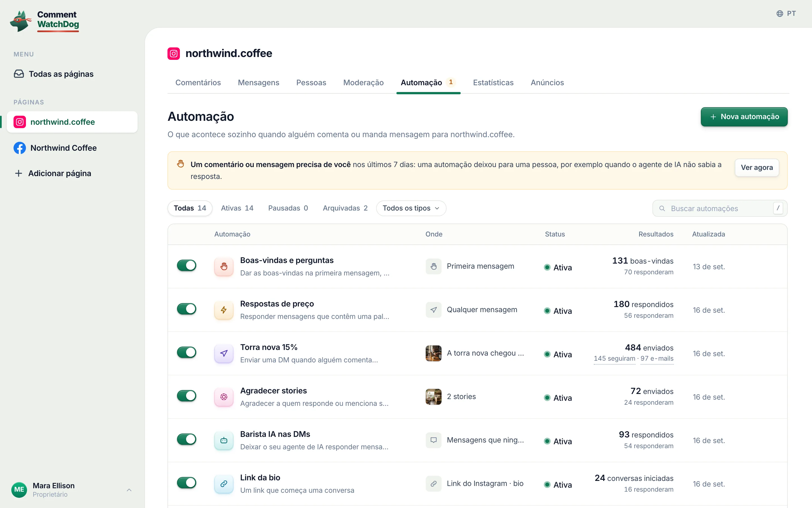812x508 pixels.
Task: Filter by Arquivadas 2
Action: 345,208
